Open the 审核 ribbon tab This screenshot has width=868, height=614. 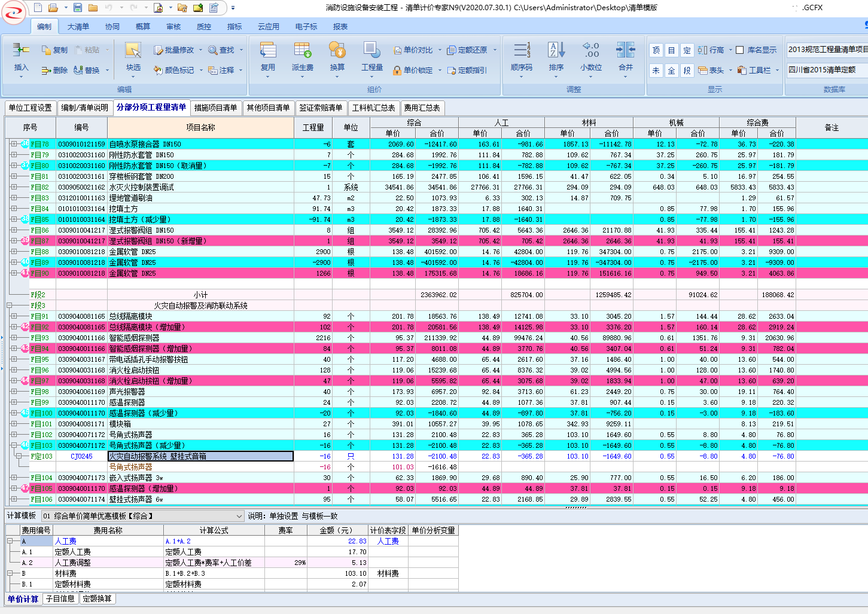(173, 27)
